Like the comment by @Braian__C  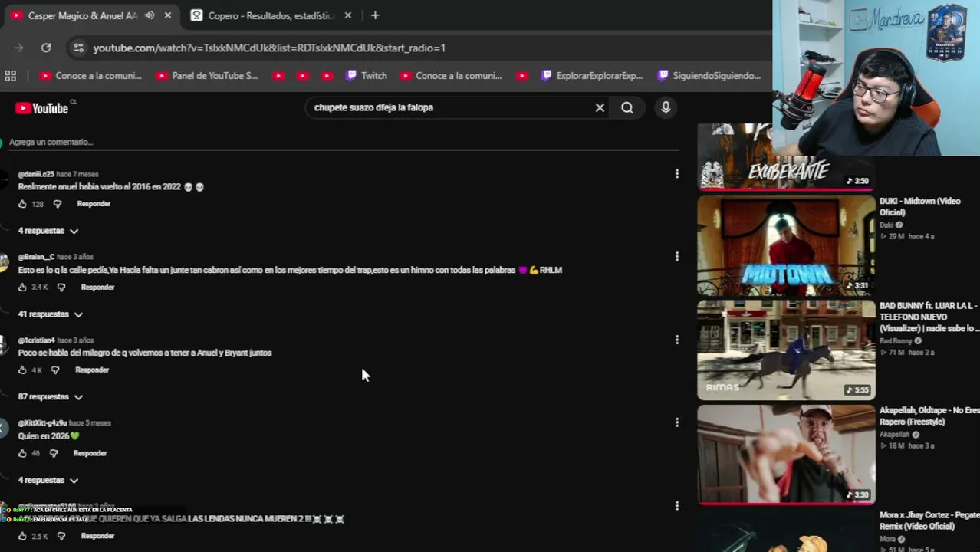22,287
